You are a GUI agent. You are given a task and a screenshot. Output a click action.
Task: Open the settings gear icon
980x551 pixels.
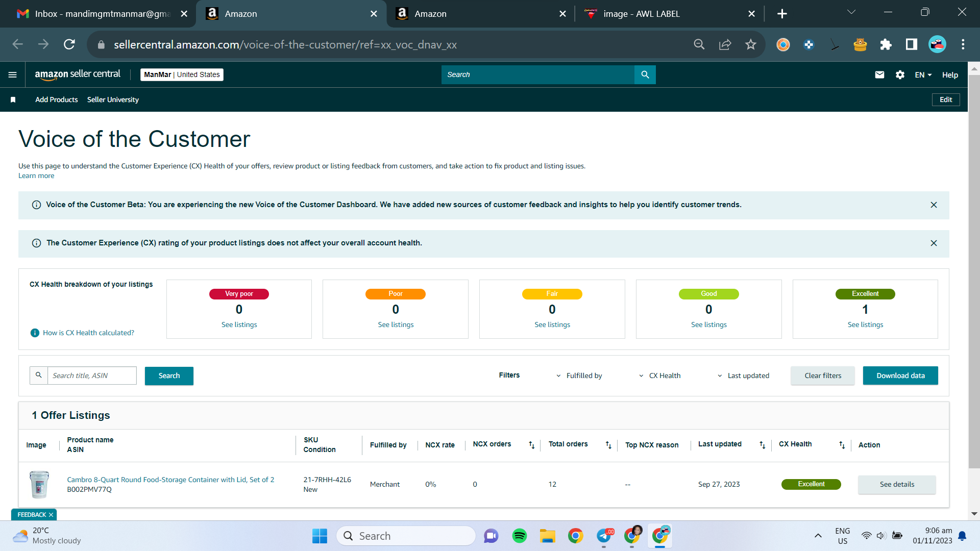point(900,75)
